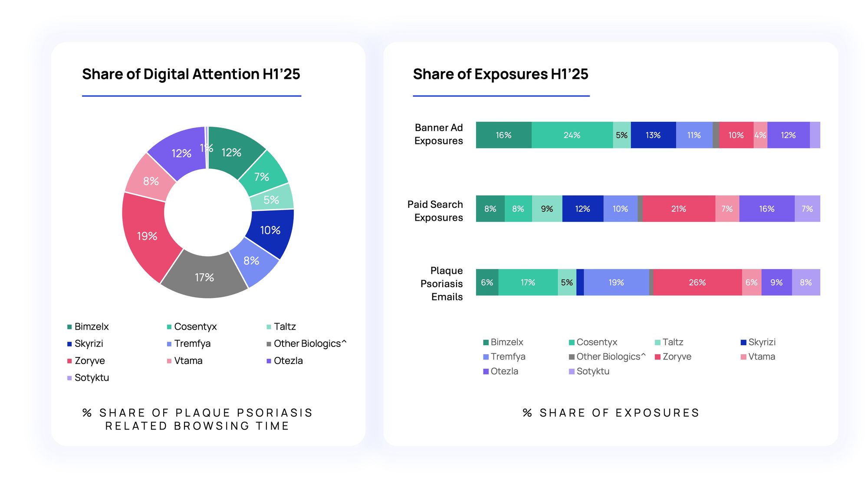Click the 13% segment in Banner Ad Exposures
This screenshot has width=868, height=488.
click(x=653, y=135)
